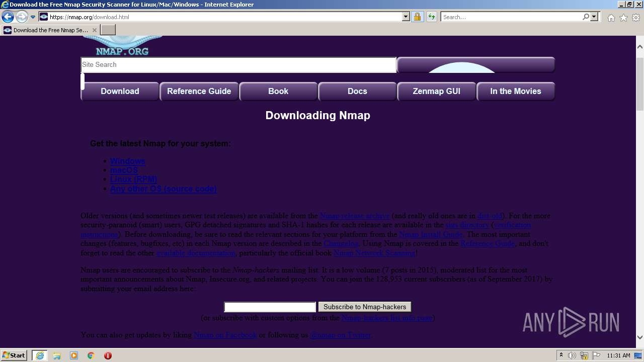Close the Nmap download tab
Viewport: 644px width, 362px height.
click(x=95, y=30)
